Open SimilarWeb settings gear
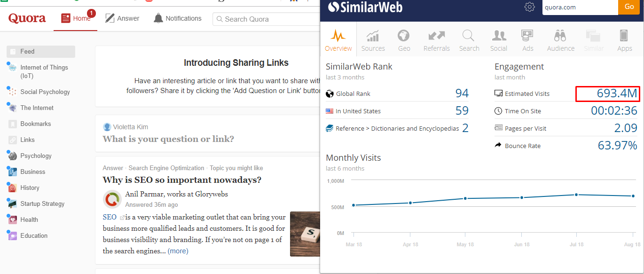Viewport: 644px width, 274px height. [x=530, y=7]
